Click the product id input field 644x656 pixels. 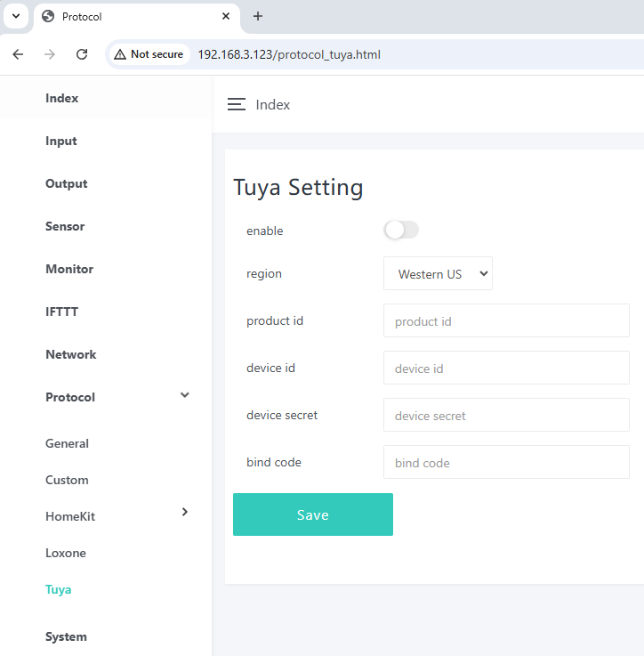[x=506, y=321]
